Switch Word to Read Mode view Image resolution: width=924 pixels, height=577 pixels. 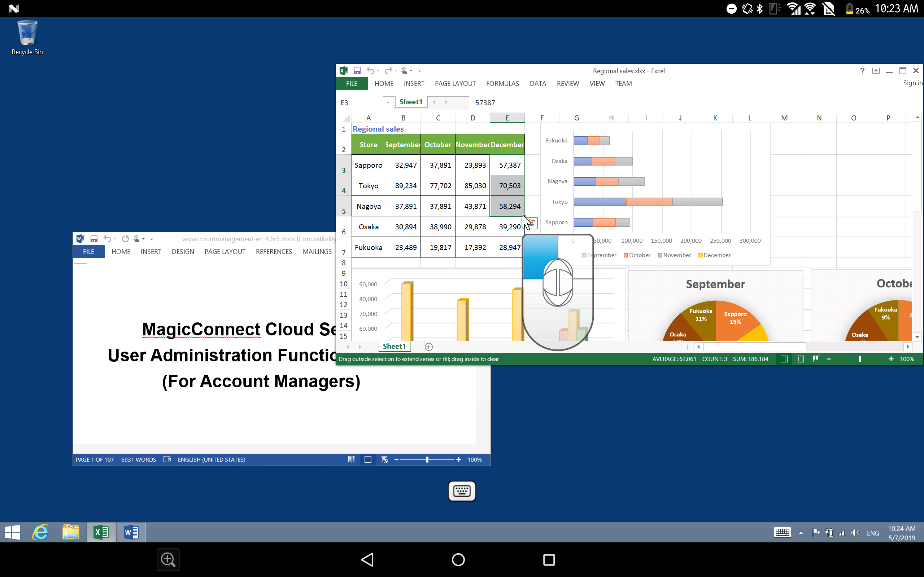[x=352, y=459]
